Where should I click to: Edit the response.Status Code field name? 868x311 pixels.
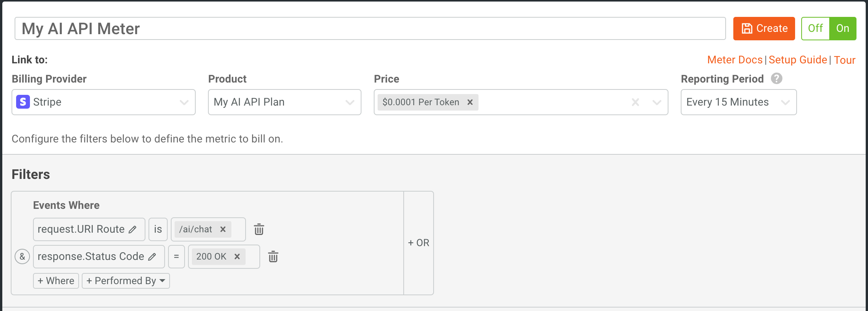(x=152, y=256)
